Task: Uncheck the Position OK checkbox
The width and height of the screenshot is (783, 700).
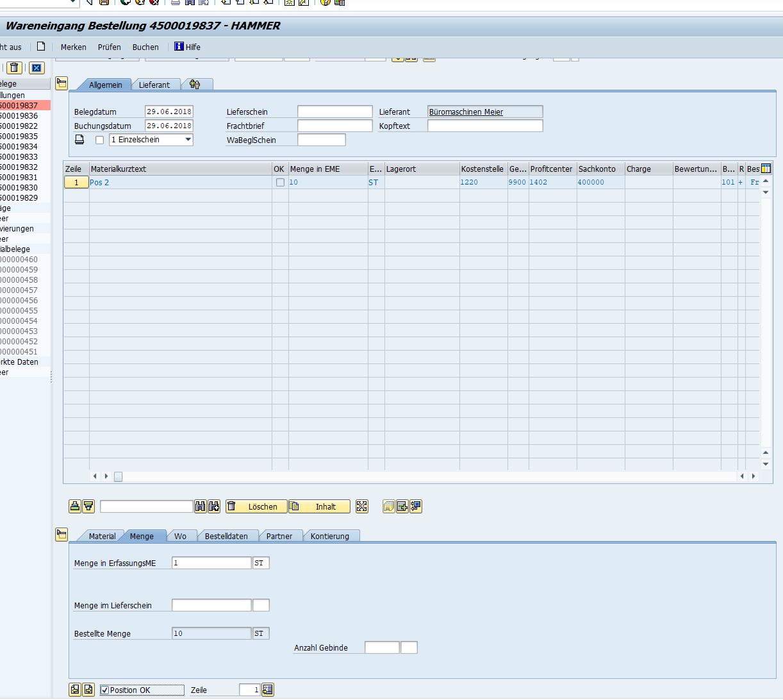Action: (105, 690)
